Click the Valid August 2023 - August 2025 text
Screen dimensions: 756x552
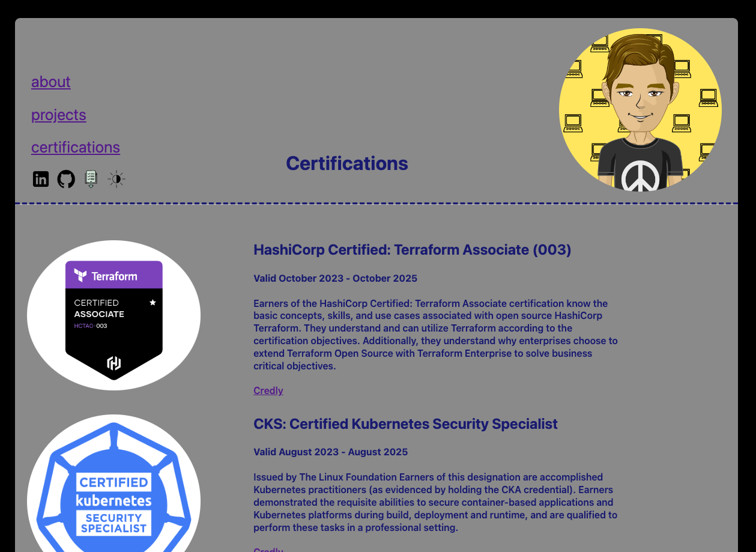[330, 452]
